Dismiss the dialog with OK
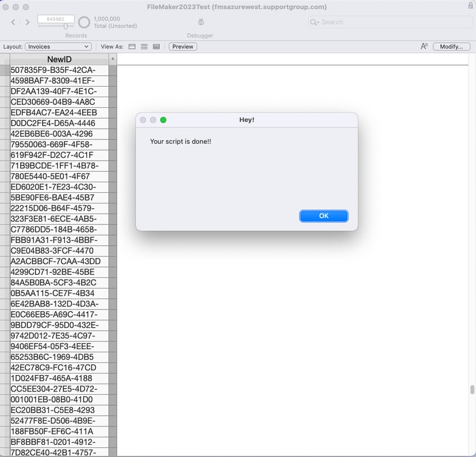The width and height of the screenshot is (476, 457). pos(323,216)
